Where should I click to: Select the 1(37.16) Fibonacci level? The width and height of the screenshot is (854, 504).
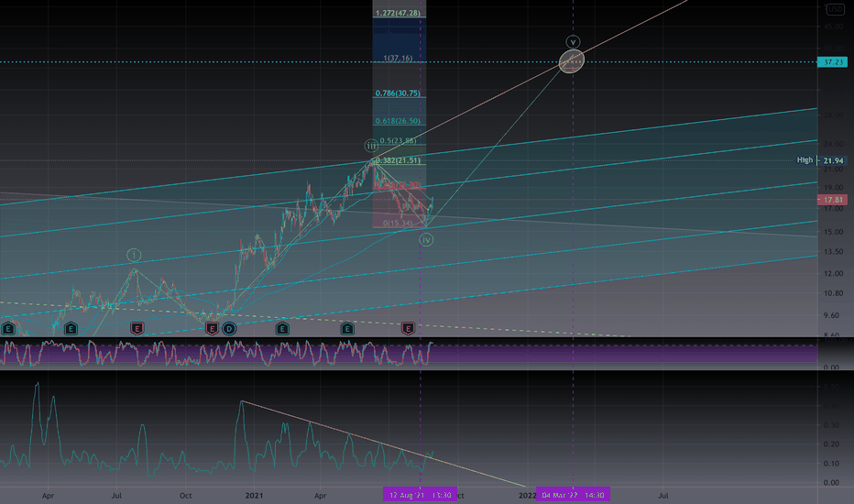click(398, 58)
